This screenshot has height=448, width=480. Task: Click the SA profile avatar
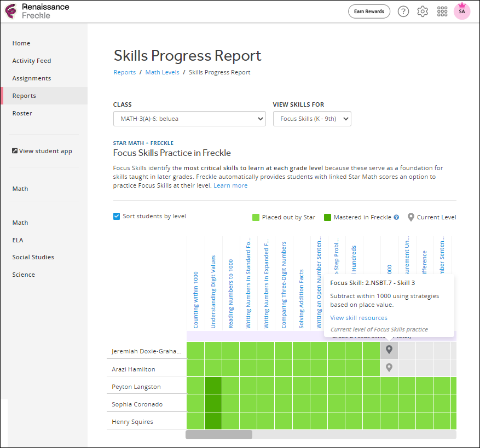coord(462,11)
